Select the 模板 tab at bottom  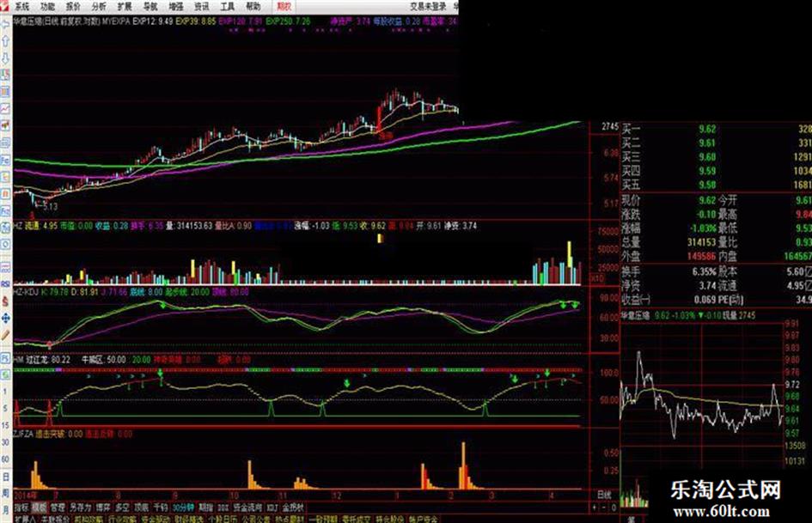pyautogui.click(x=40, y=507)
